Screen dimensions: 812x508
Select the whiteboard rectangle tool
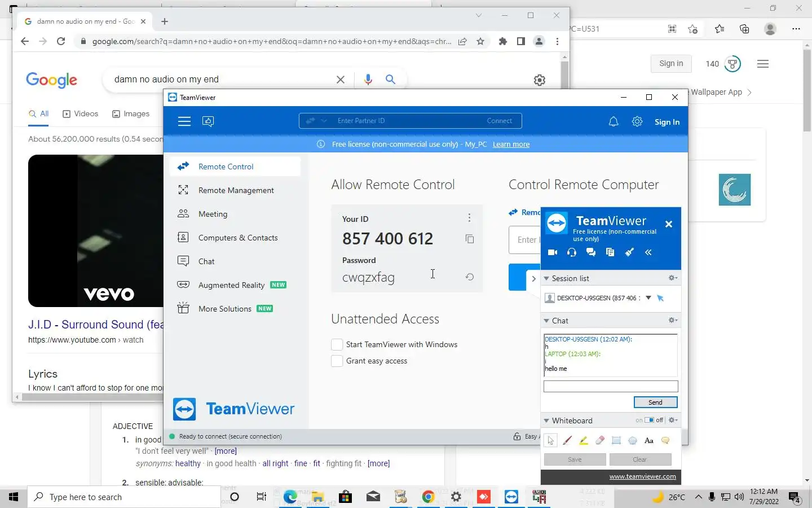(x=616, y=441)
